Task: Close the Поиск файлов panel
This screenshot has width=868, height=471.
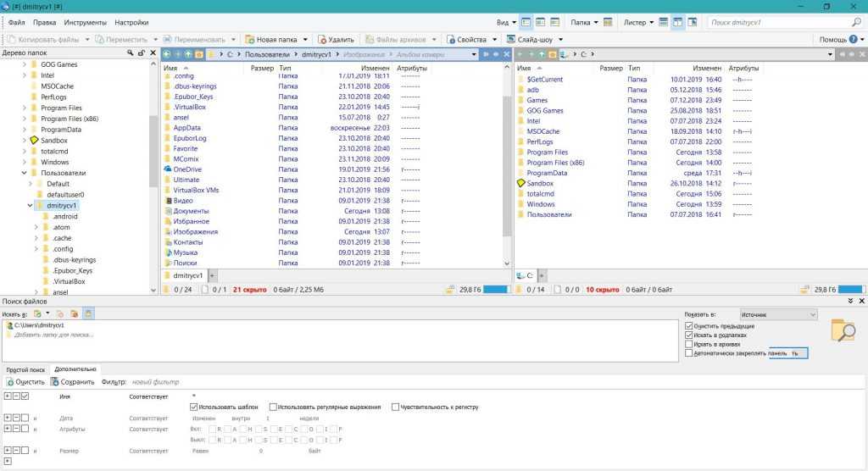Action: tap(861, 302)
